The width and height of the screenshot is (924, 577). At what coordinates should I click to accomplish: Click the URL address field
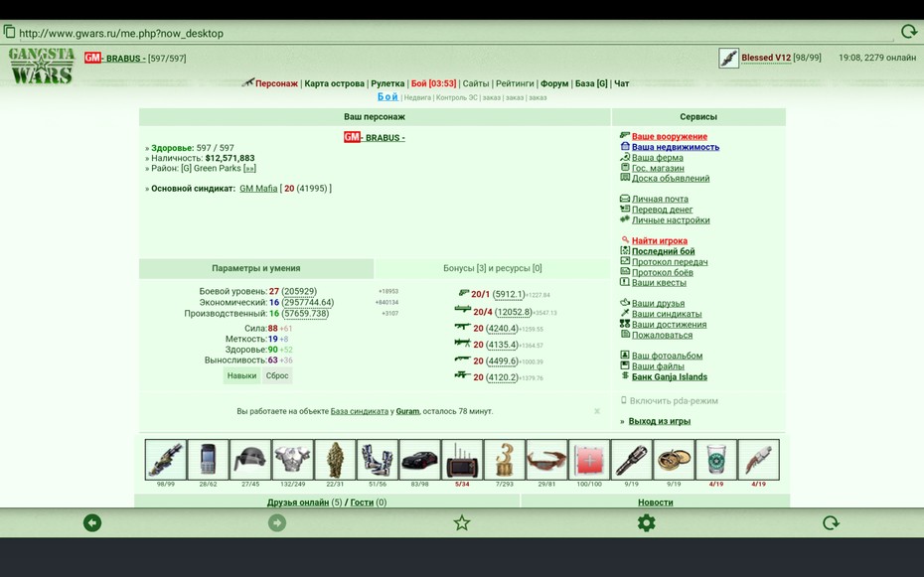tap(454, 33)
